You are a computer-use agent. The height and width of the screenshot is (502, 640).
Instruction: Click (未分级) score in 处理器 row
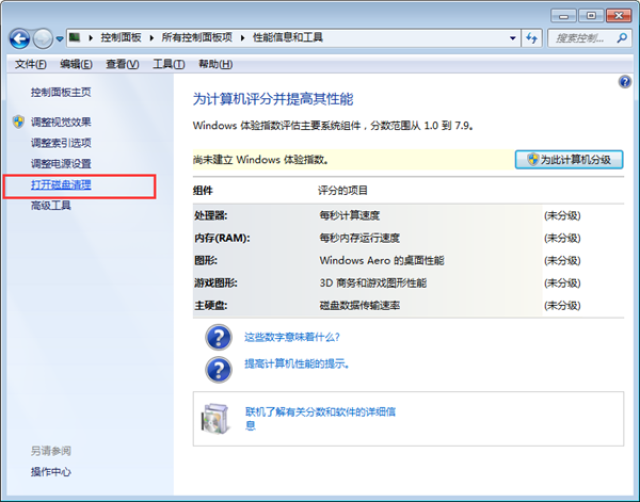(x=562, y=215)
